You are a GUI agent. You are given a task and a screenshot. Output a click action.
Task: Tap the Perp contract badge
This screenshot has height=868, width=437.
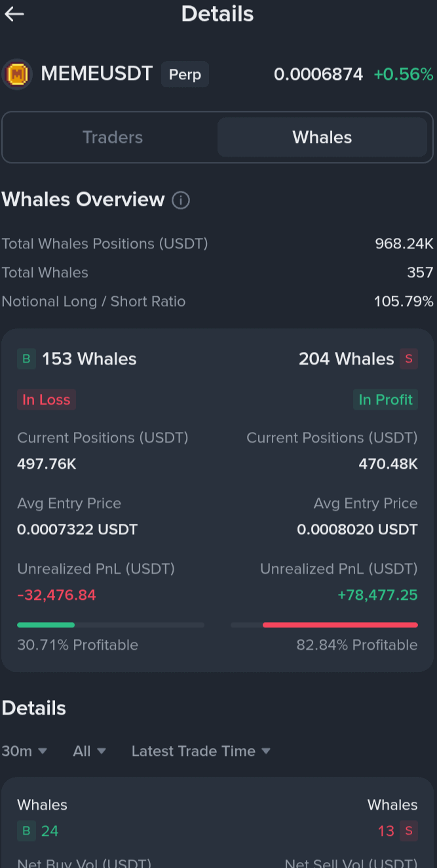[185, 75]
